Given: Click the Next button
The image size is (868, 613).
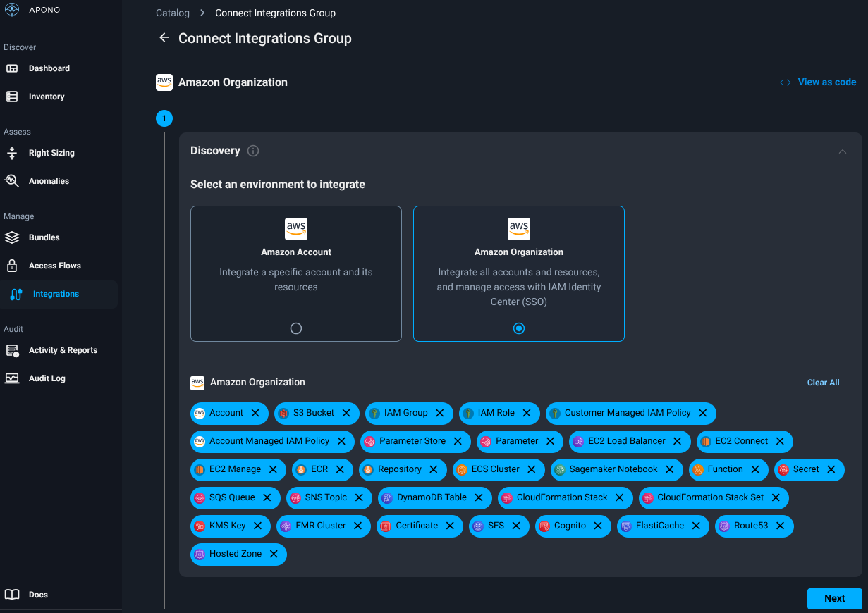Looking at the screenshot, I should pos(834,598).
